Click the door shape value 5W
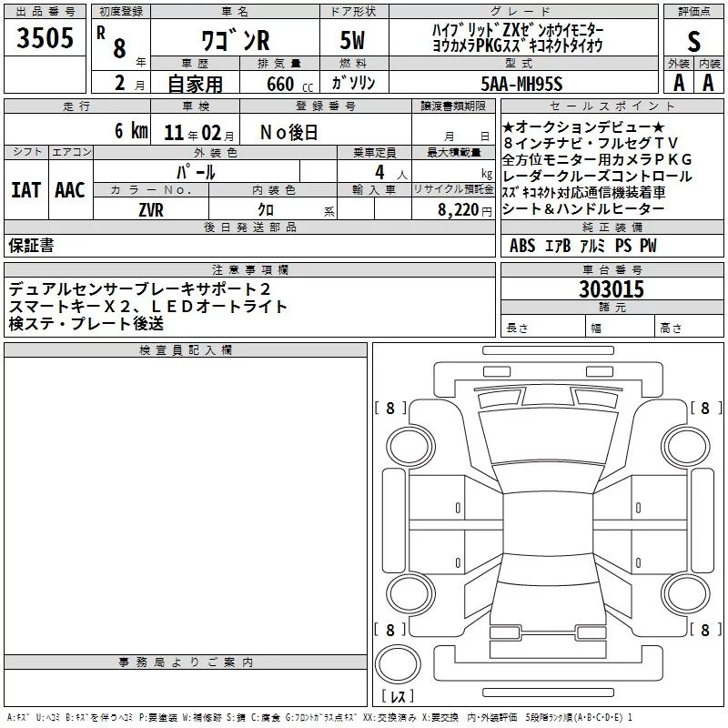728x728 pixels. 353,40
